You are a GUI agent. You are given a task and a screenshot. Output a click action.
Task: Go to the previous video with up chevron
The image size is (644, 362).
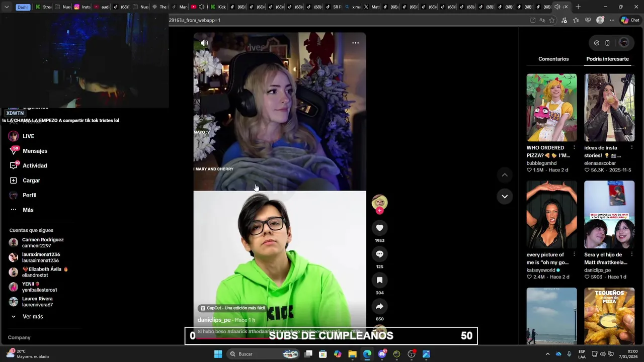pos(505,175)
